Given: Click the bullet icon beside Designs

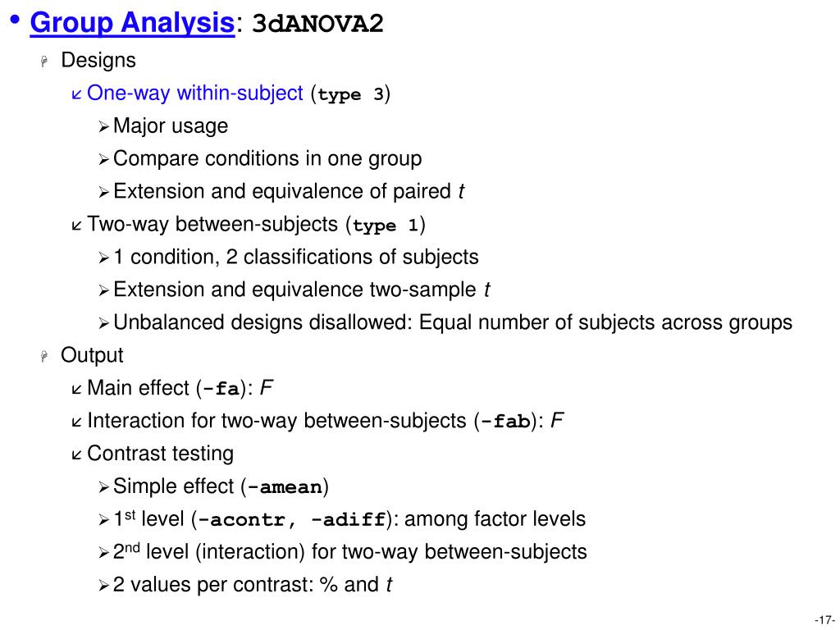Looking at the screenshot, I should (x=45, y=61).
